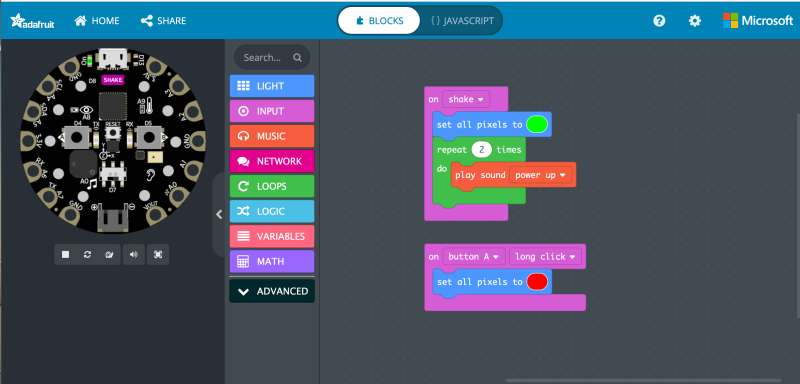Expand the ADVANCED block categories
The image size is (800, 384).
pyautogui.click(x=272, y=291)
